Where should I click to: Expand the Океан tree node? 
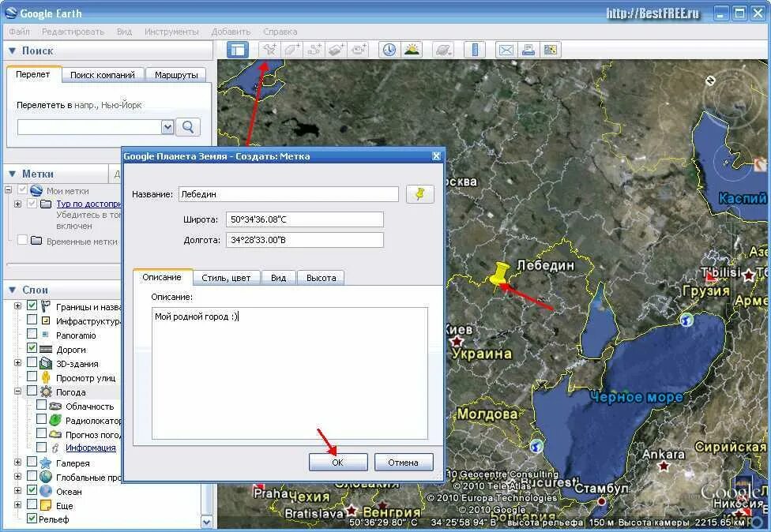point(17,491)
